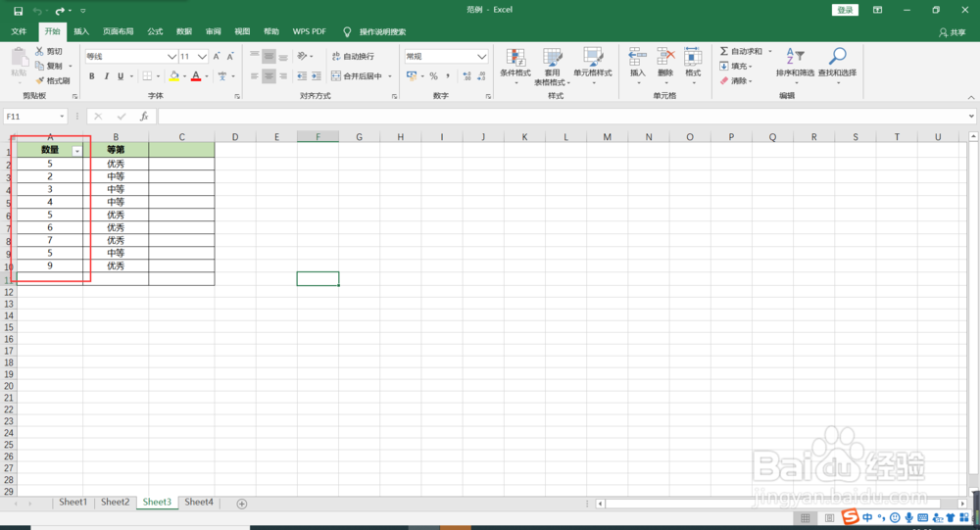Click the decrease decimal icon
This screenshot has height=530, width=980.
tap(481, 76)
